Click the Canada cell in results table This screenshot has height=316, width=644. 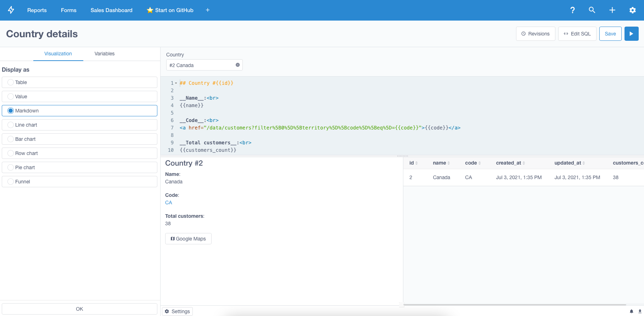pos(441,177)
